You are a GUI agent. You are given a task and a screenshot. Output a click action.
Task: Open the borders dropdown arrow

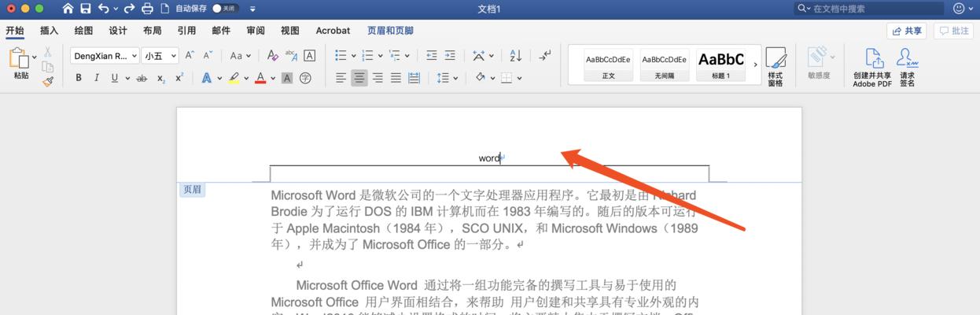pos(521,79)
